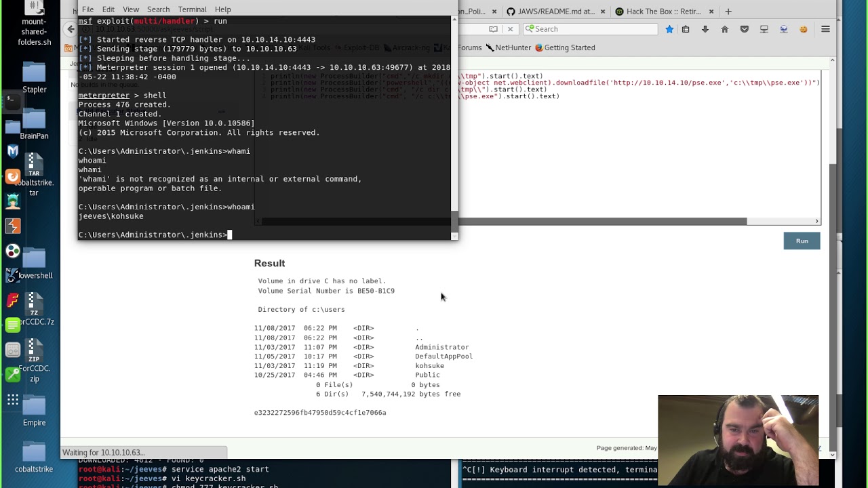Click the Firefox bookmark star icon

pyautogui.click(x=669, y=29)
